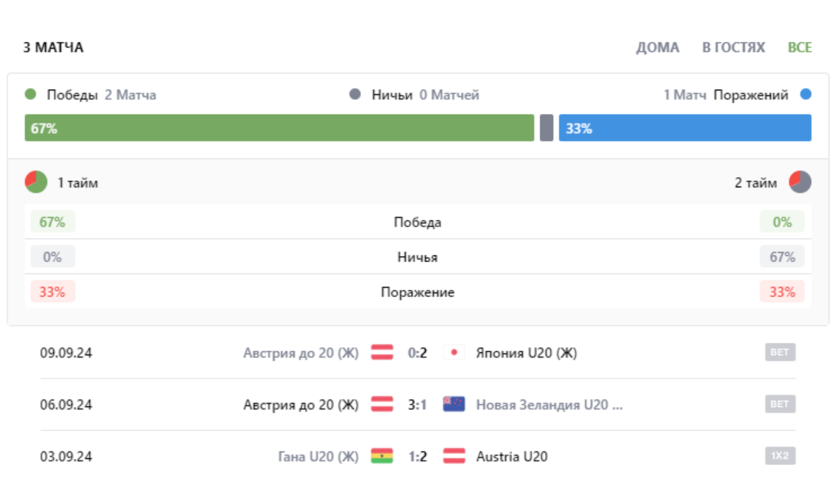Image resolution: width=830 pixels, height=504 pixels.
Task: Open the Австрия до 20 (Ж) team link
Action: tap(299, 351)
